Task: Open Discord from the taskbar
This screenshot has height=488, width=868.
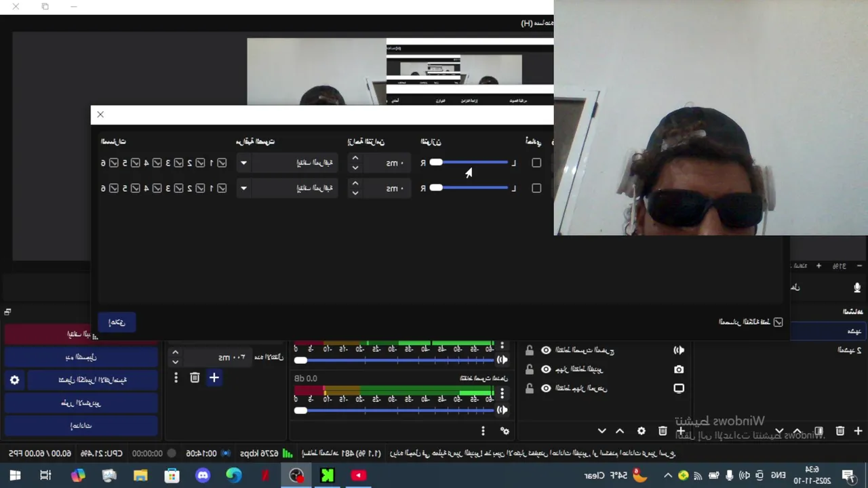Action: tap(203, 475)
